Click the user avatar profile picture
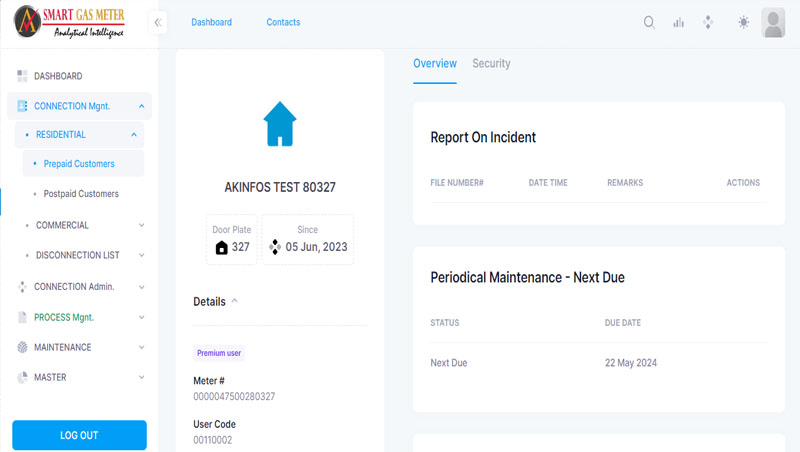Screen dimensions: 800x452 tap(773, 22)
